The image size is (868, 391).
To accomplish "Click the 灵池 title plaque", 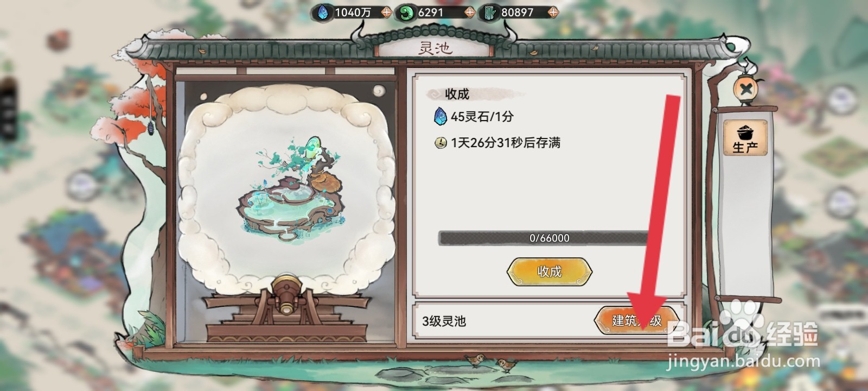I will (435, 48).
